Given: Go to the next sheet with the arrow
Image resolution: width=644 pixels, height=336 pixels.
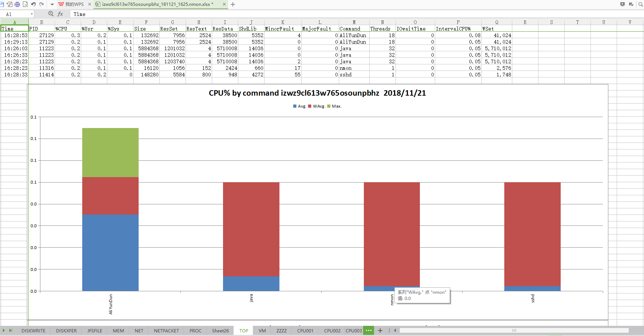Looking at the screenshot, I should click(4, 331).
